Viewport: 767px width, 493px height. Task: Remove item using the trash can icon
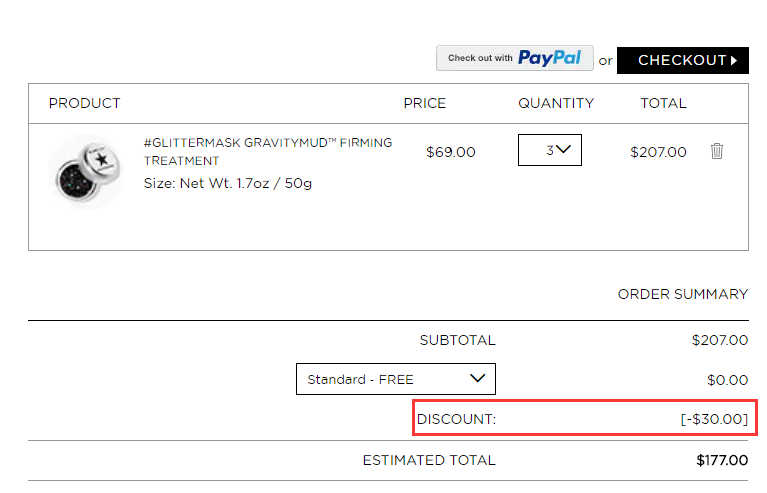click(717, 151)
